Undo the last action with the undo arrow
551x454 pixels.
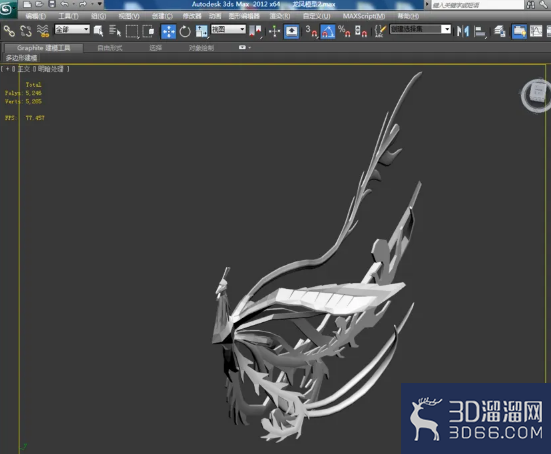[64, 4]
